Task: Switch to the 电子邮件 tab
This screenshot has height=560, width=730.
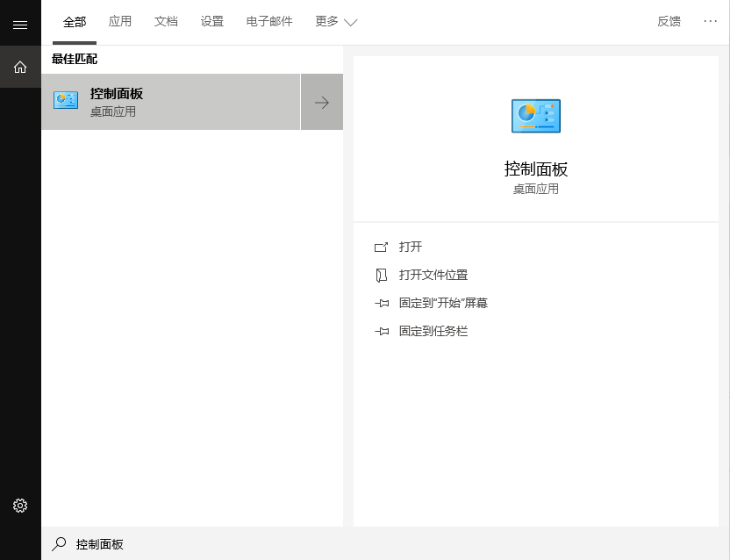Action: (269, 21)
